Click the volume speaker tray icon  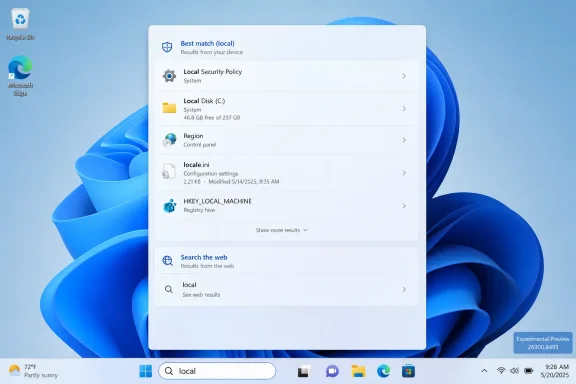pyautogui.click(x=514, y=370)
